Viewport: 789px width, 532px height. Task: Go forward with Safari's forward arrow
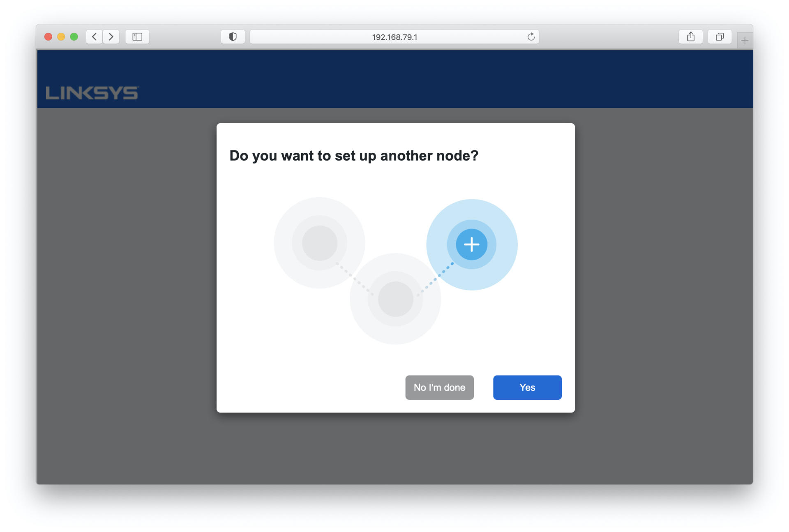(x=111, y=37)
